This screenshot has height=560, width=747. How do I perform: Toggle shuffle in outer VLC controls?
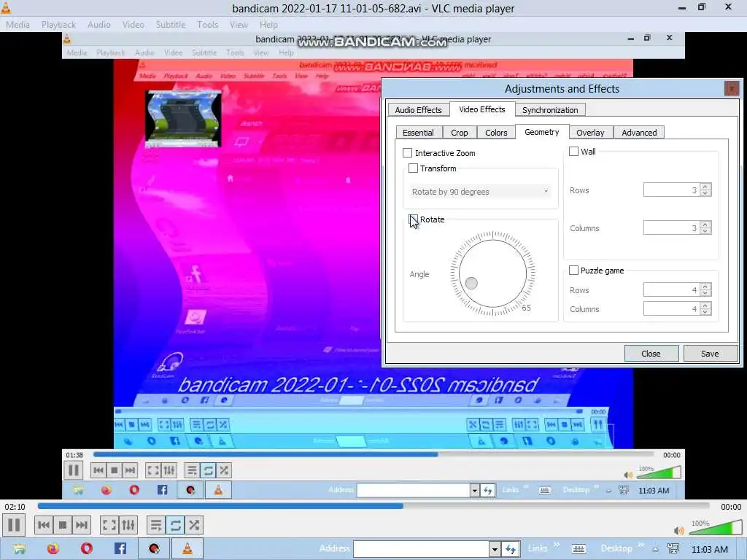pos(194,525)
